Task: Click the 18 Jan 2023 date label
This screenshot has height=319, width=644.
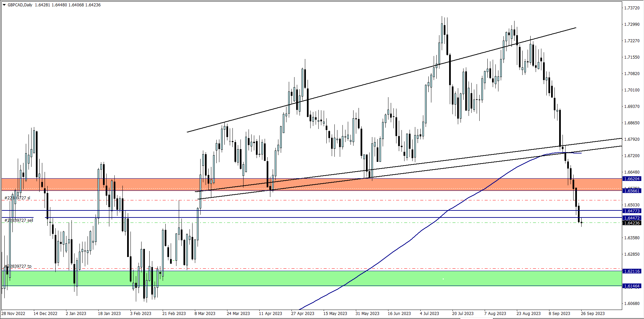Action: tap(109, 314)
